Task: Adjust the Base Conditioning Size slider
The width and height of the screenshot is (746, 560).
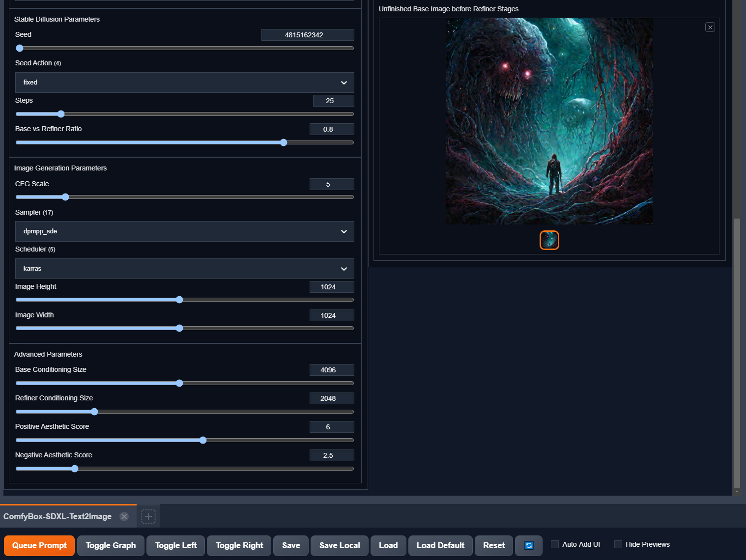Action: coord(185,383)
